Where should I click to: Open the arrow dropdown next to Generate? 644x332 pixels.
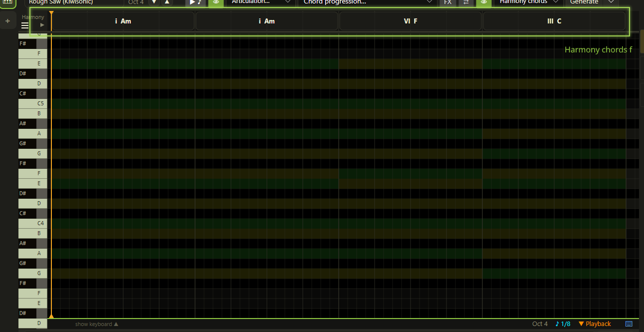(611, 2)
